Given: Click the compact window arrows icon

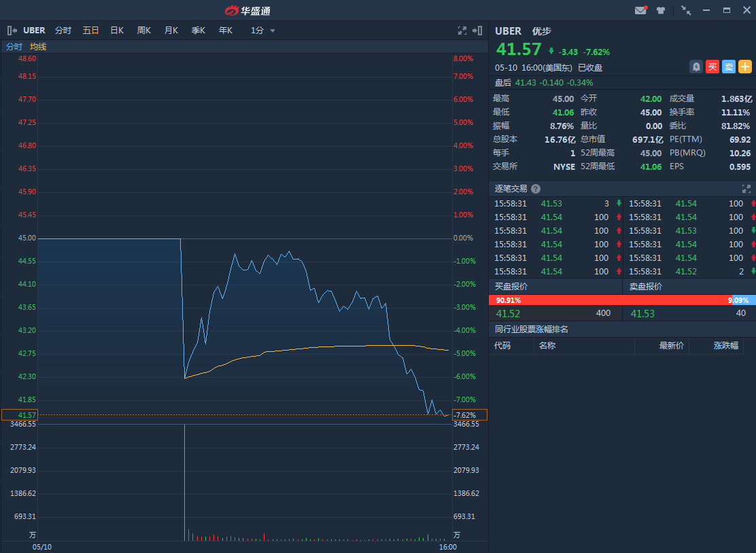Looking at the screenshot, I should [686, 10].
